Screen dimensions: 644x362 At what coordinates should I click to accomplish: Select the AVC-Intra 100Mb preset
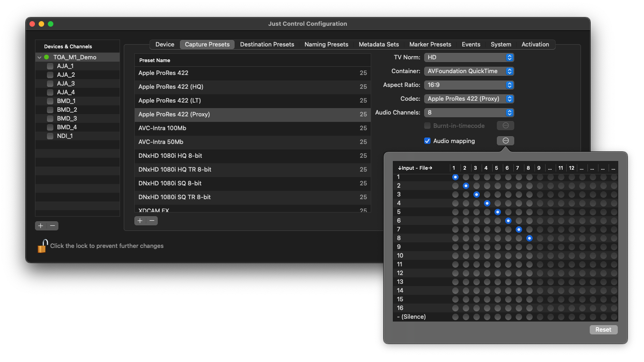pyautogui.click(x=253, y=128)
